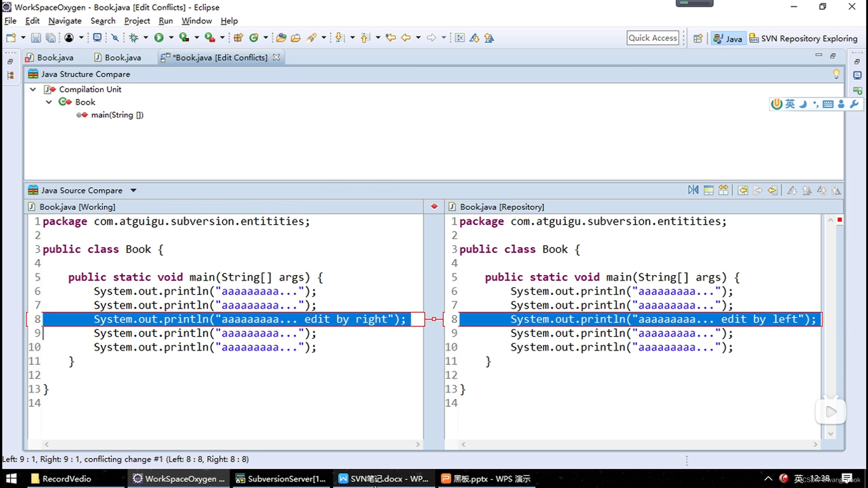
Task: Click the Open Console monitor icon
Action: tap(97, 38)
